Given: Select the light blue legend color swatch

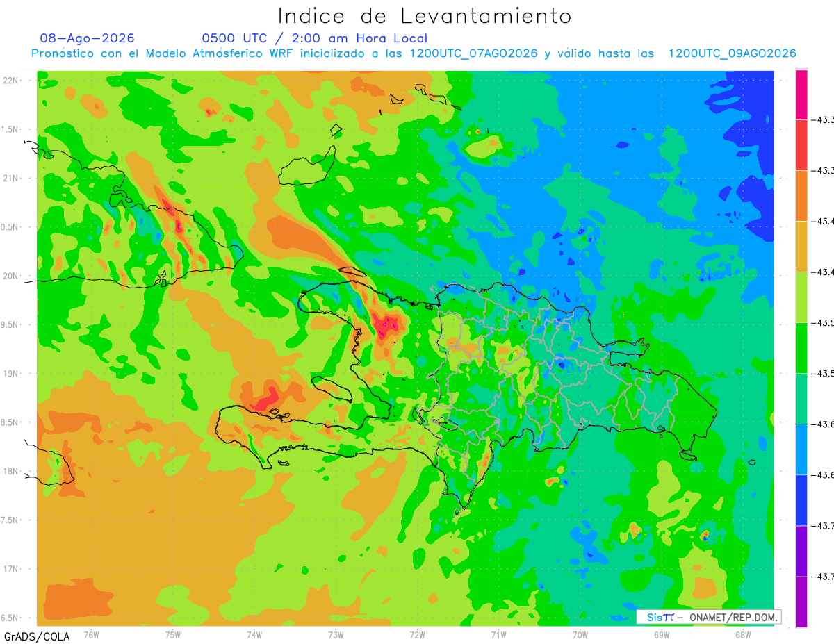Looking at the screenshot, I should (801, 449).
